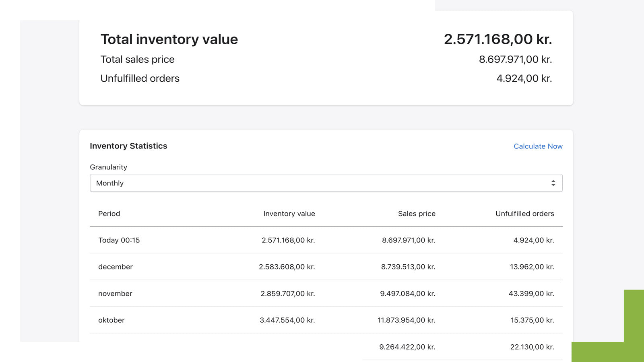Screen dimensions: 644x362
Task: Select the Period column header
Action: pyautogui.click(x=109, y=214)
